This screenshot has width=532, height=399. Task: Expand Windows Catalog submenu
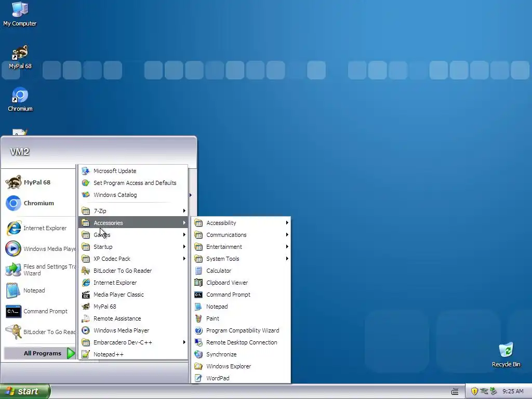tap(134, 195)
